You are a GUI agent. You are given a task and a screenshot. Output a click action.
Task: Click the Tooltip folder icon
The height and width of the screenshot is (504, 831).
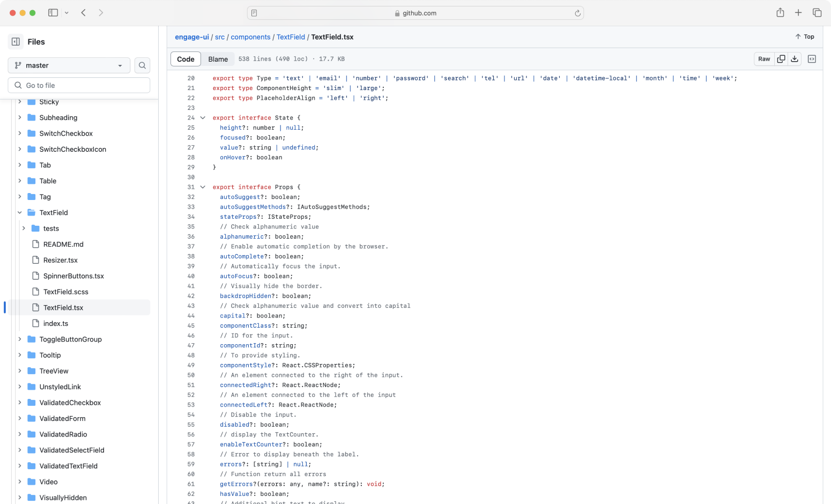(32, 355)
